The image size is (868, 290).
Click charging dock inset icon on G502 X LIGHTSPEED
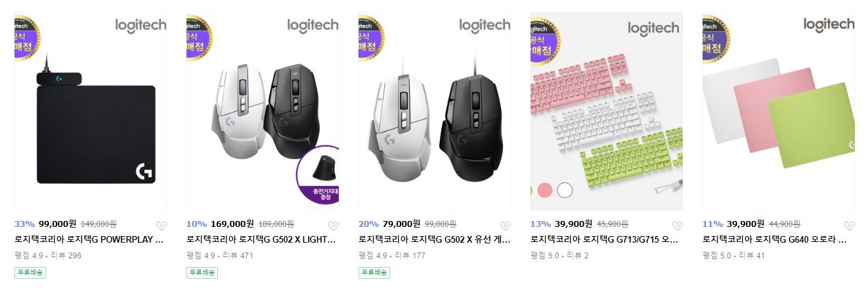(318, 176)
